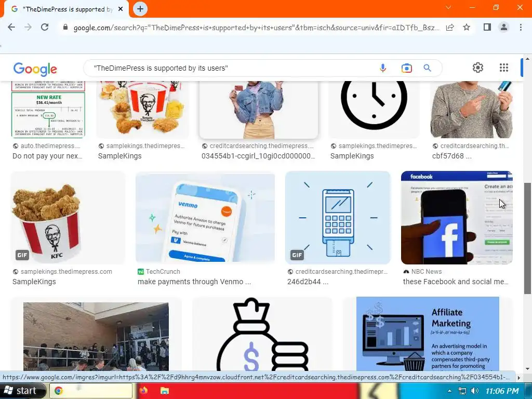Switch to the TheDimePress search tab

coord(65,9)
